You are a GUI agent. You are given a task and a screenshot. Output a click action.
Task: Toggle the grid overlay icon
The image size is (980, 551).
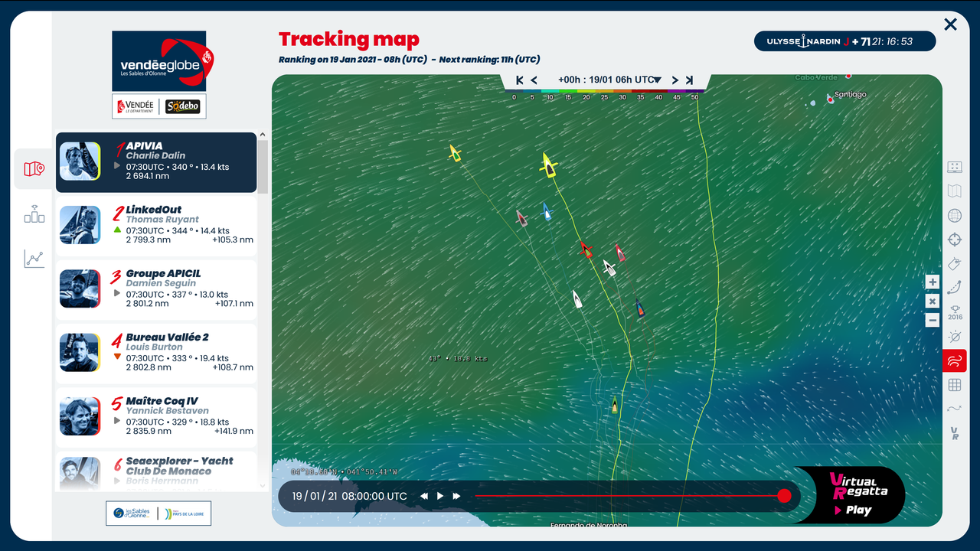click(x=954, y=385)
